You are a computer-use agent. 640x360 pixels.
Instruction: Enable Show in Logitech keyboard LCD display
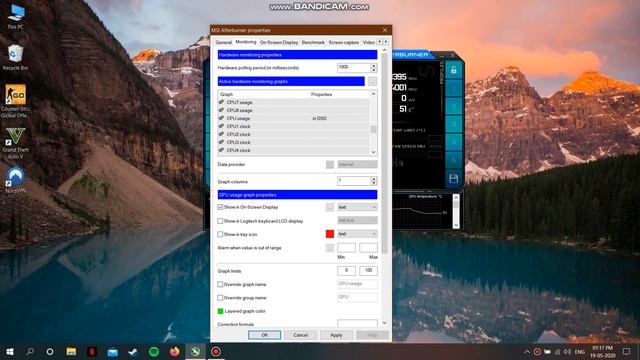coord(220,221)
